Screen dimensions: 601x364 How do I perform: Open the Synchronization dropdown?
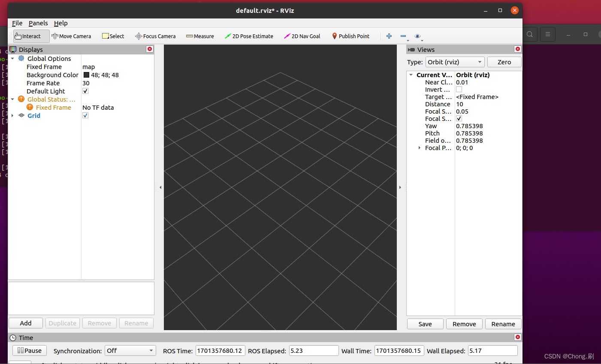tap(130, 350)
